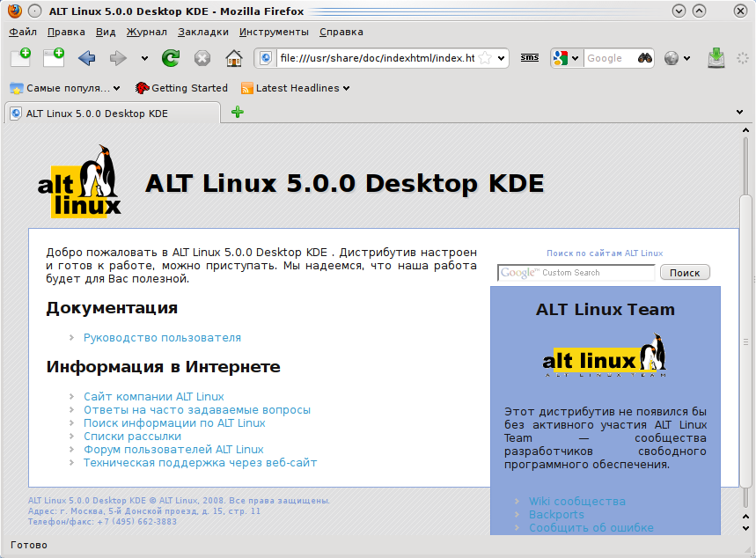Viewport: 756px width, 558px height.
Task: Open the Руководство пользователя link
Action: pyautogui.click(x=162, y=338)
